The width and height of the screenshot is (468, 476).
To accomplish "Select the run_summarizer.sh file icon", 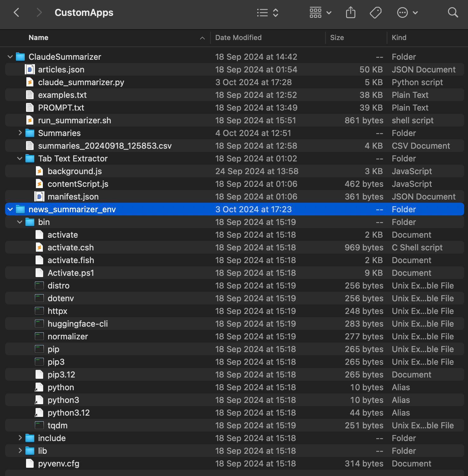I will pyautogui.click(x=30, y=120).
